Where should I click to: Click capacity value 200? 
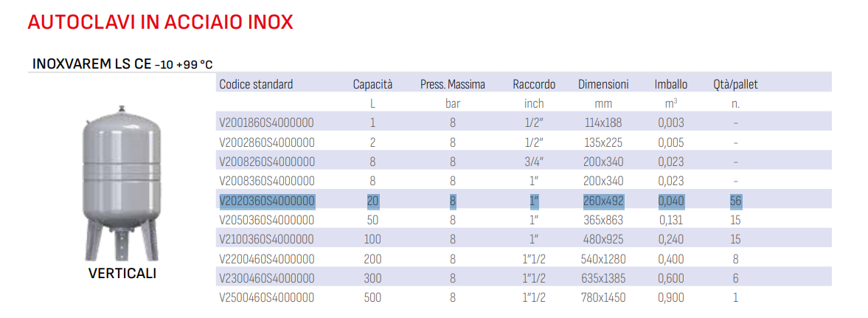[x=372, y=259]
